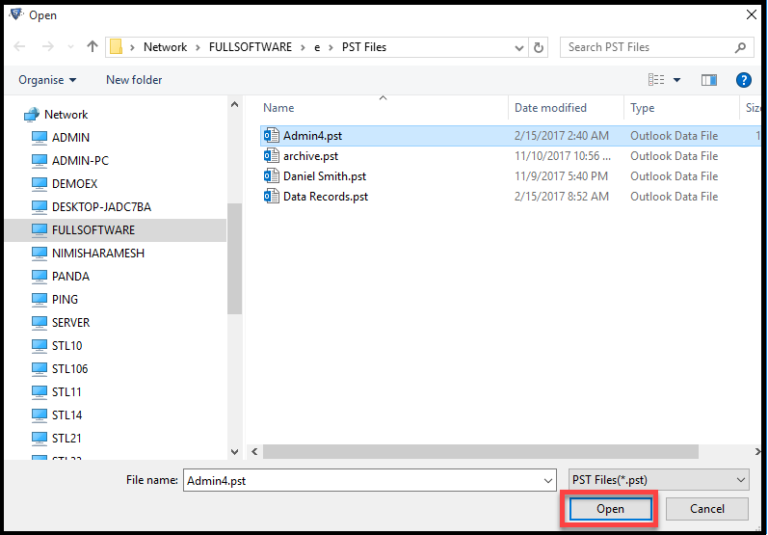The width and height of the screenshot is (768, 535).
Task: Select ADMIN-PC in the network list
Action: click(x=80, y=161)
